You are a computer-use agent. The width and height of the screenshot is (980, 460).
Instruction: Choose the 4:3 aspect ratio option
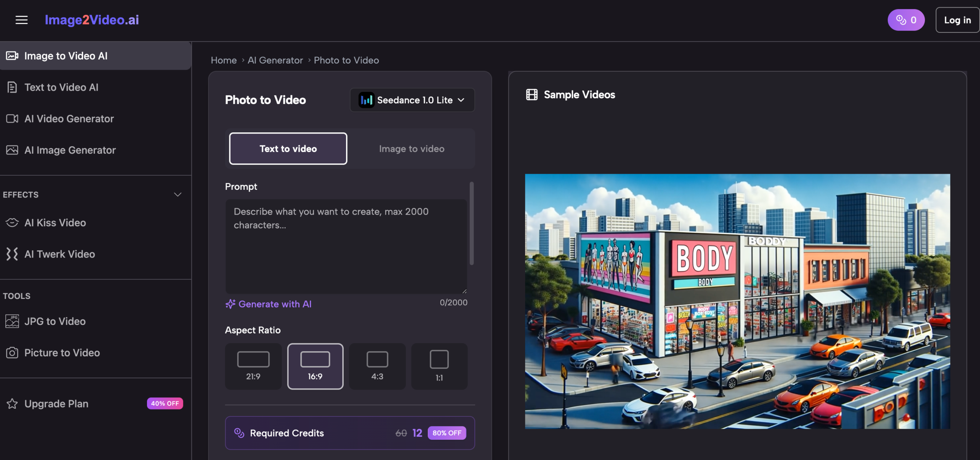pyautogui.click(x=377, y=366)
